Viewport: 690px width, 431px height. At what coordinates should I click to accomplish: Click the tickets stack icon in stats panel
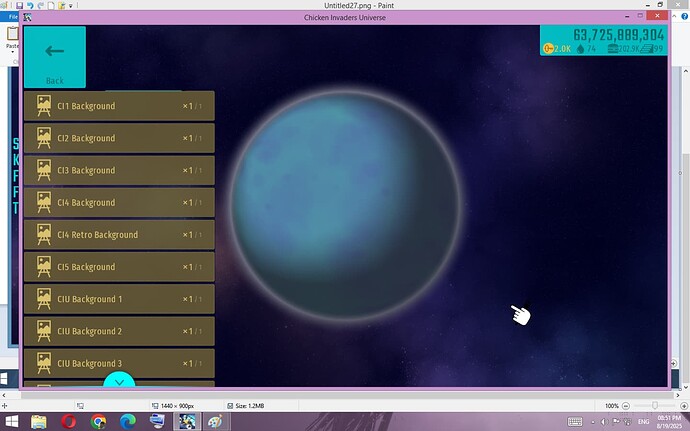tap(646, 49)
